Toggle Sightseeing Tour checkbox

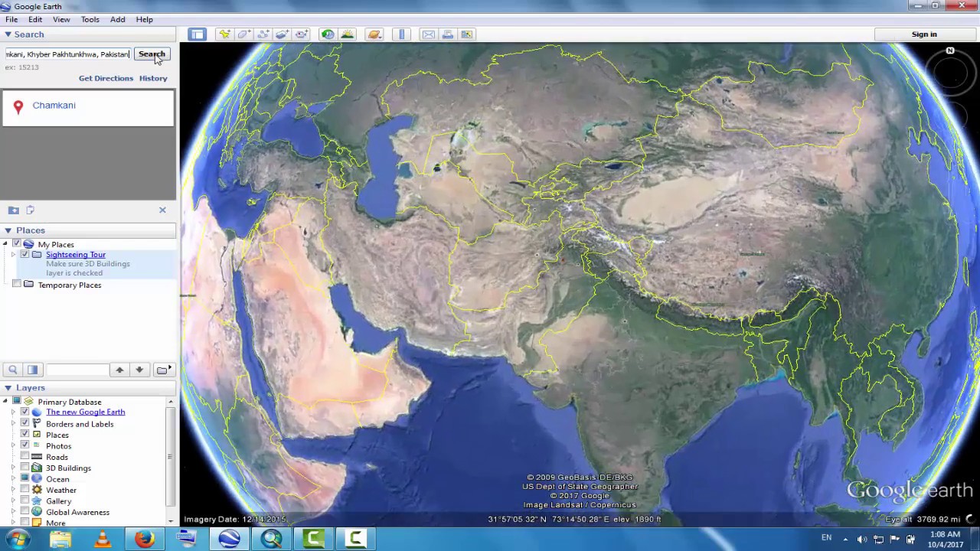click(x=24, y=255)
